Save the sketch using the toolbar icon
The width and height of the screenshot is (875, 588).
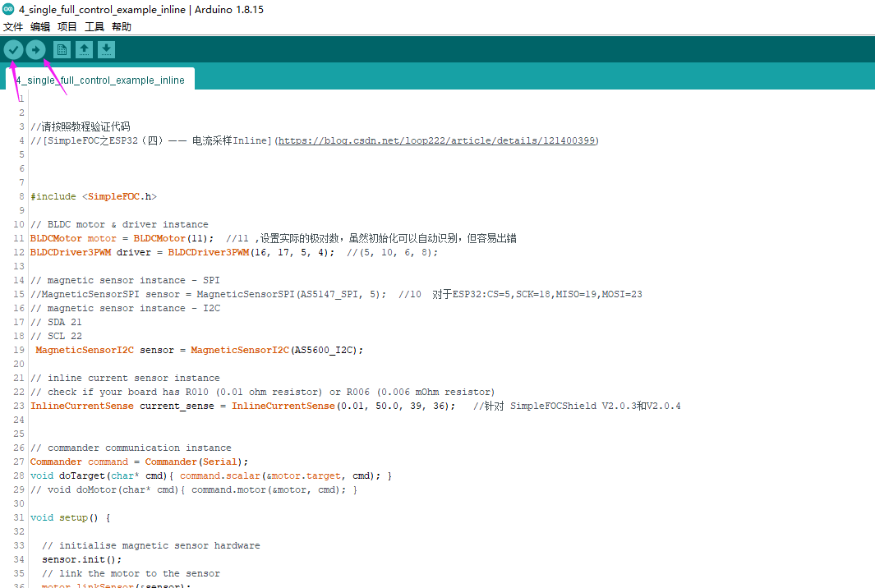pos(106,49)
